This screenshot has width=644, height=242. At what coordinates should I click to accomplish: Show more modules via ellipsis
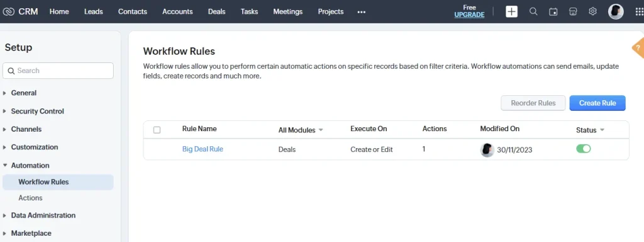[362, 12]
